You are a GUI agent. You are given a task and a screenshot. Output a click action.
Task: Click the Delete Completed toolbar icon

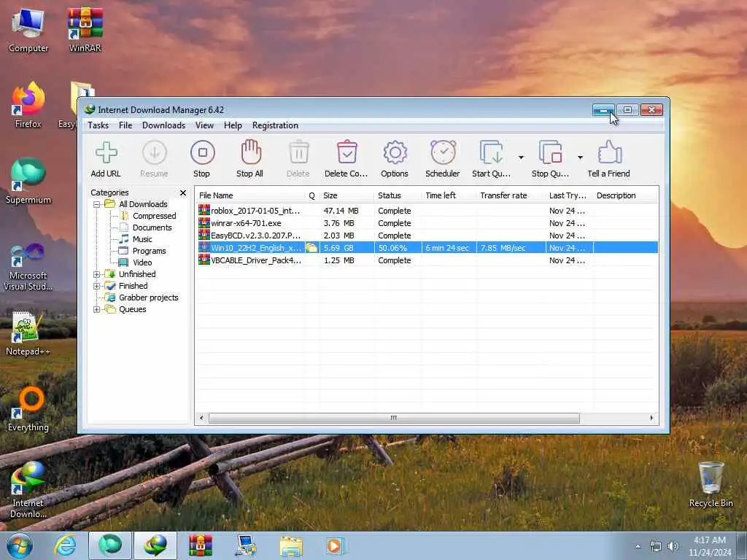pyautogui.click(x=347, y=153)
